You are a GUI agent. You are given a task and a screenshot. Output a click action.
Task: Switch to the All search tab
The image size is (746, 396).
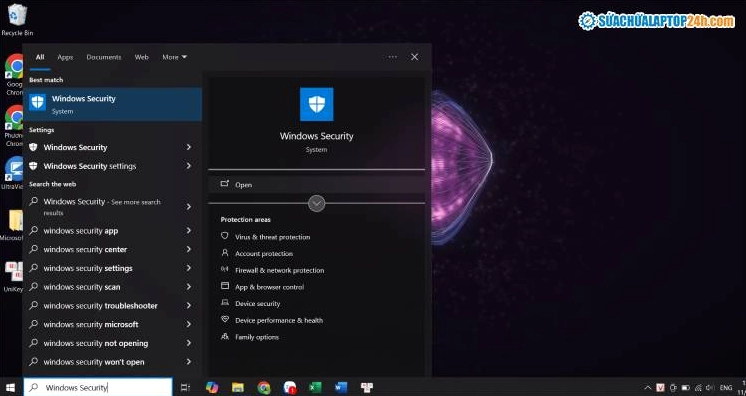(40, 57)
